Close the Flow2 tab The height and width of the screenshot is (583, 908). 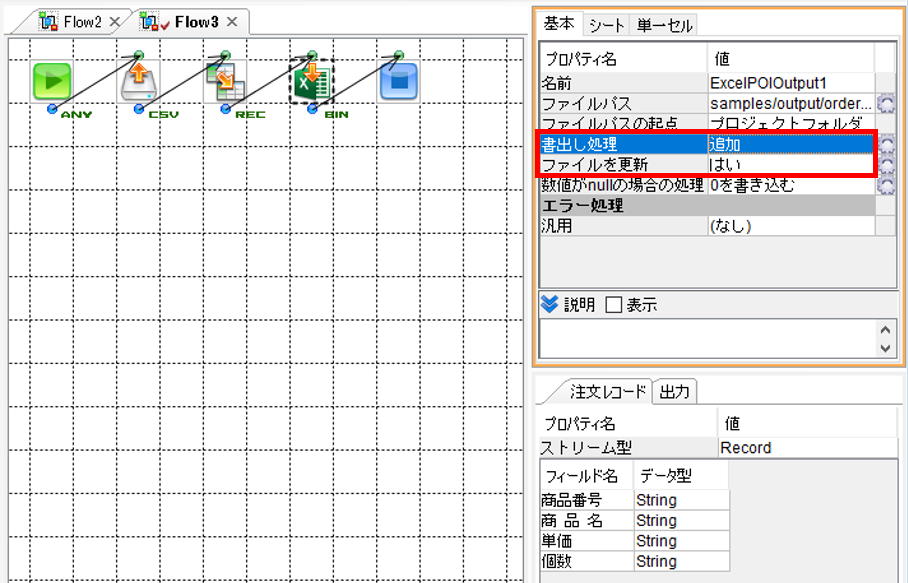115,22
